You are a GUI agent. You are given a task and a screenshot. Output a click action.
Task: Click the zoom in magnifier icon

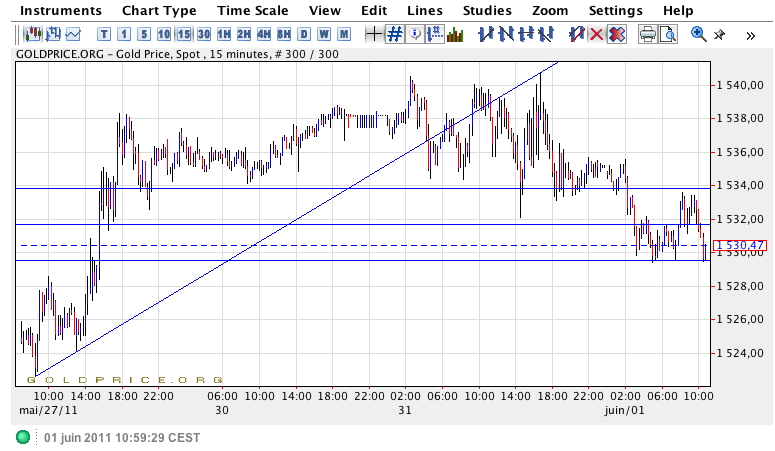click(x=698, y=34)
